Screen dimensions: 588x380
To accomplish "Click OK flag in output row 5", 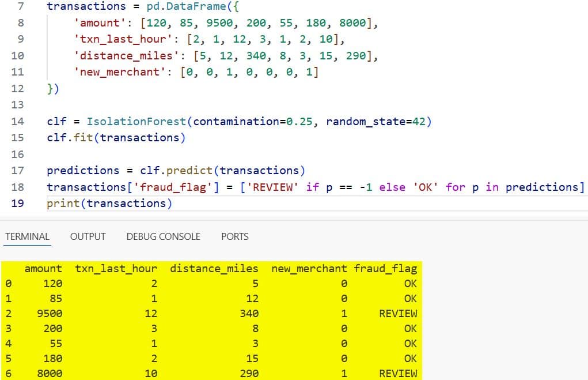I will [x=411, y=359].
